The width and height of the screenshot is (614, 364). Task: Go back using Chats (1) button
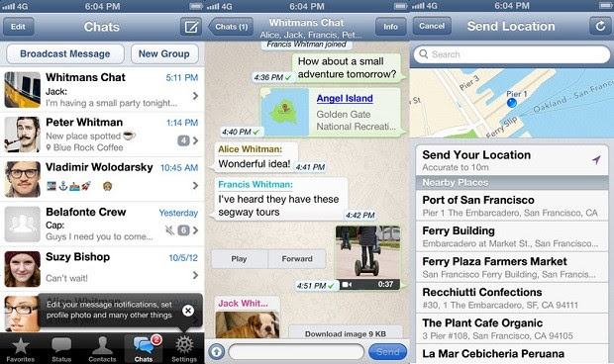click(231, 27)
